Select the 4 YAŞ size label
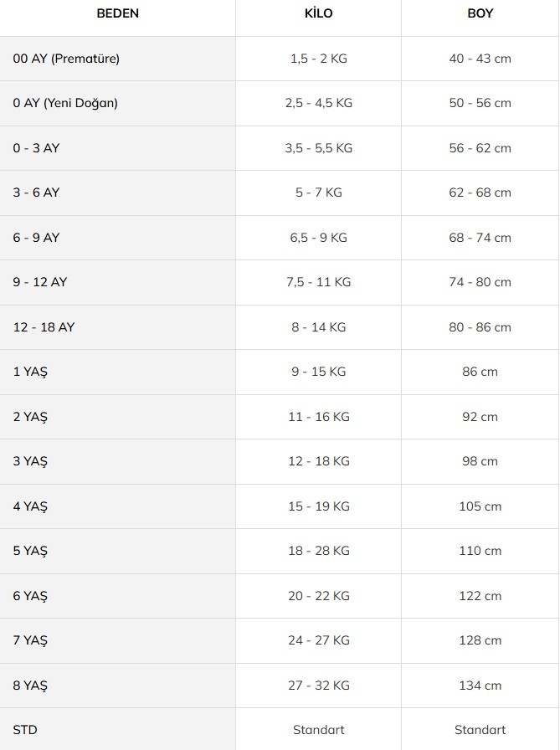The height and width of the screenshot is (750, 560). pos(30,506)
